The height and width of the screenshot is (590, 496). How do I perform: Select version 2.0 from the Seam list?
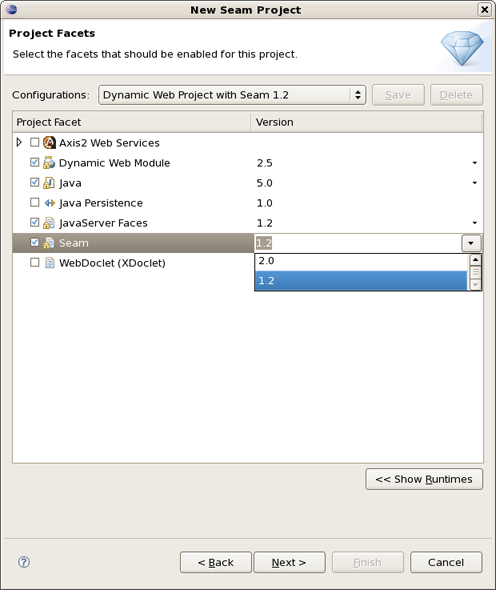361,261
